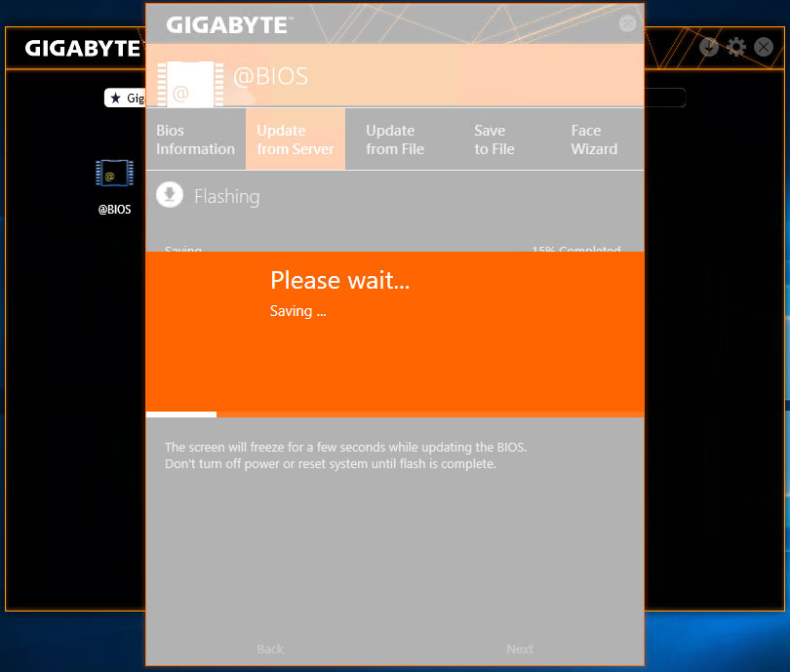Click the Next button

tap(520, 649)
